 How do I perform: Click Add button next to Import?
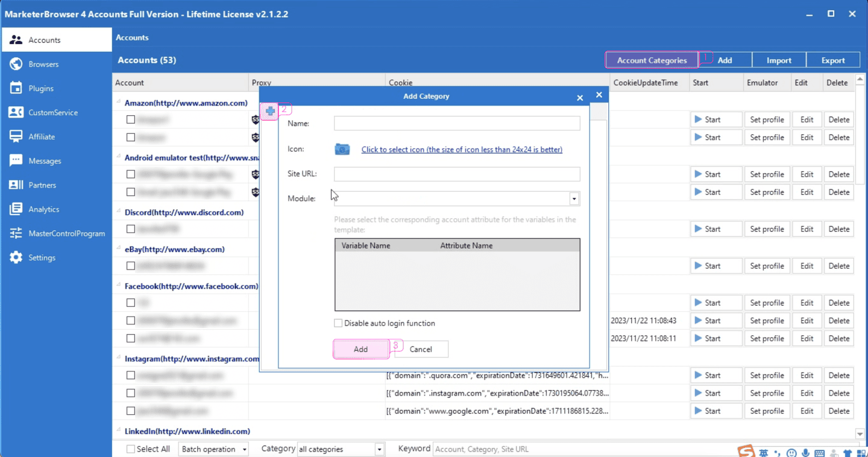click(725, 60)
